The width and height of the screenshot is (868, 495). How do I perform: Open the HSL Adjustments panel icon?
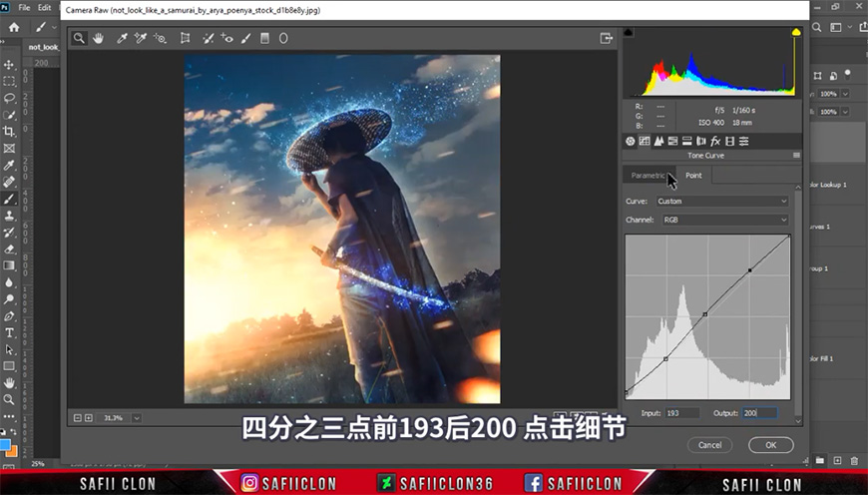(672, 141)
